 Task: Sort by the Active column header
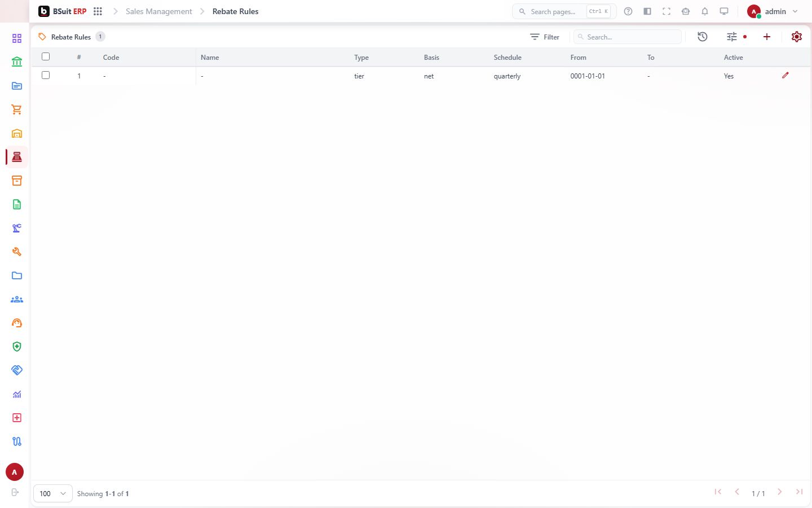(x=734, y=58)
